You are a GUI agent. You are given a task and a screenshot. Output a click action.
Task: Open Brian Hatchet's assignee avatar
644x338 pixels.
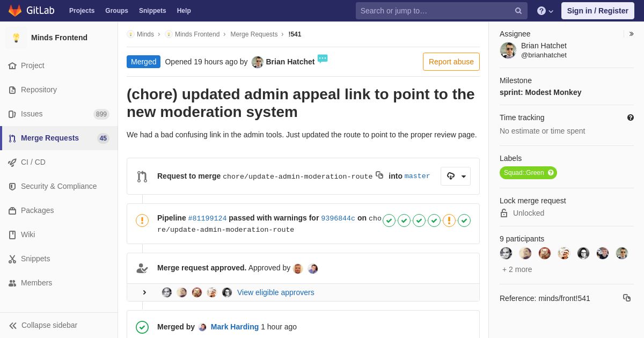tap(508, 50)
